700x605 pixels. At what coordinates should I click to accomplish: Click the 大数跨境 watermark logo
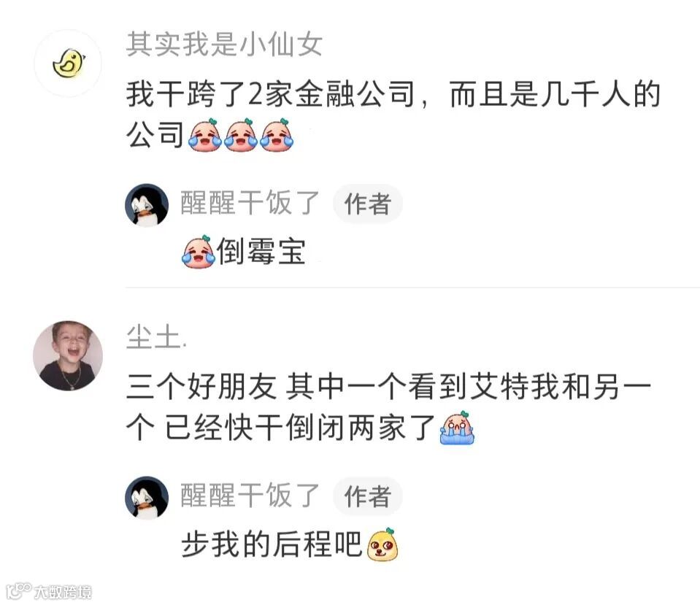[49, 591]
